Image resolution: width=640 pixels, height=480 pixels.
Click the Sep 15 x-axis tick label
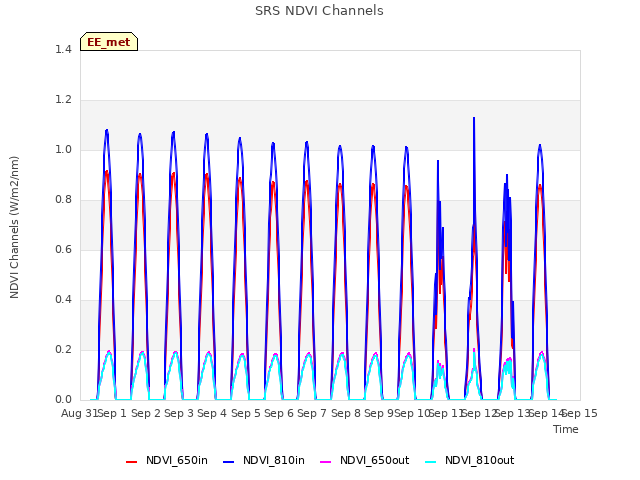pyautogui.click(x=580, y=413)
